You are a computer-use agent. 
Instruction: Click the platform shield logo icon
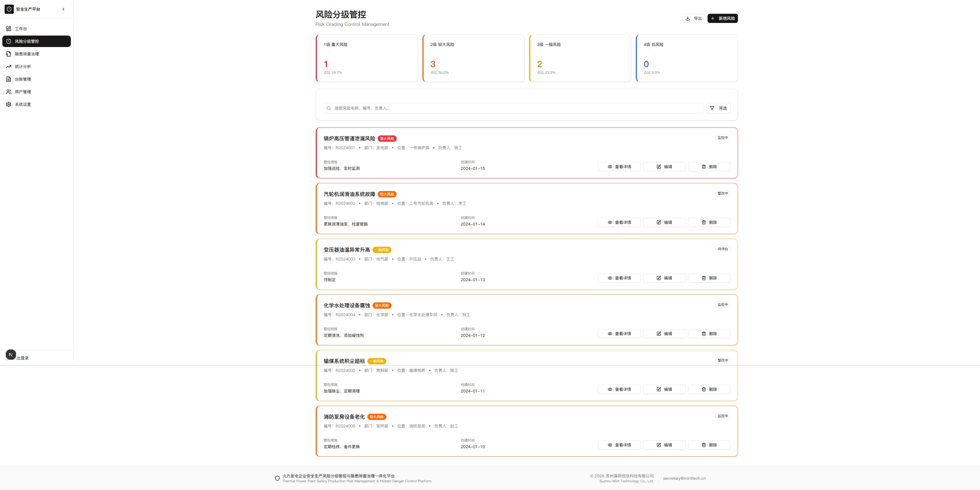9,9
